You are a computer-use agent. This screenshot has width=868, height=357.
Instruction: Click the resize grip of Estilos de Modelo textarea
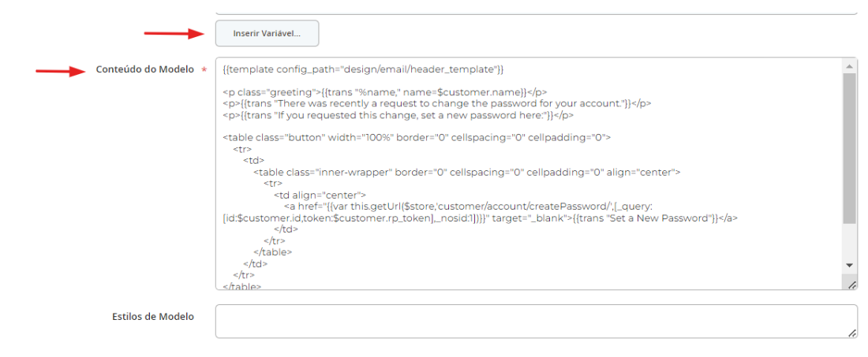(851, 333)
